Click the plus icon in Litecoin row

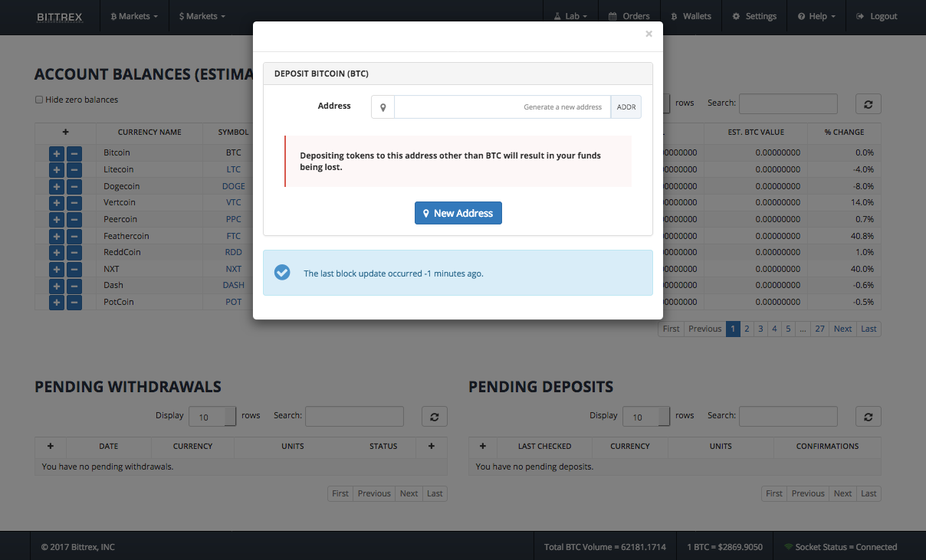pos(57,170)
